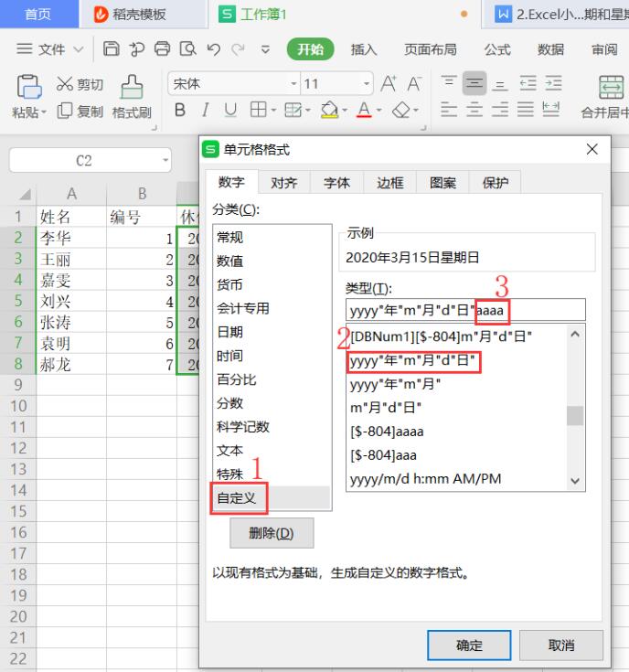
Task: Click the cell style table icon
Action: [x=293, y=110]
